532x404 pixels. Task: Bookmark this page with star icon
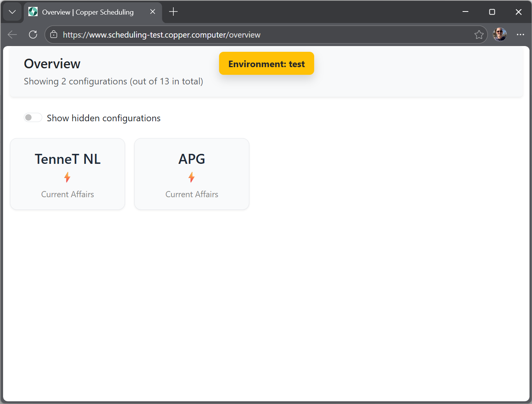(479, 35)
